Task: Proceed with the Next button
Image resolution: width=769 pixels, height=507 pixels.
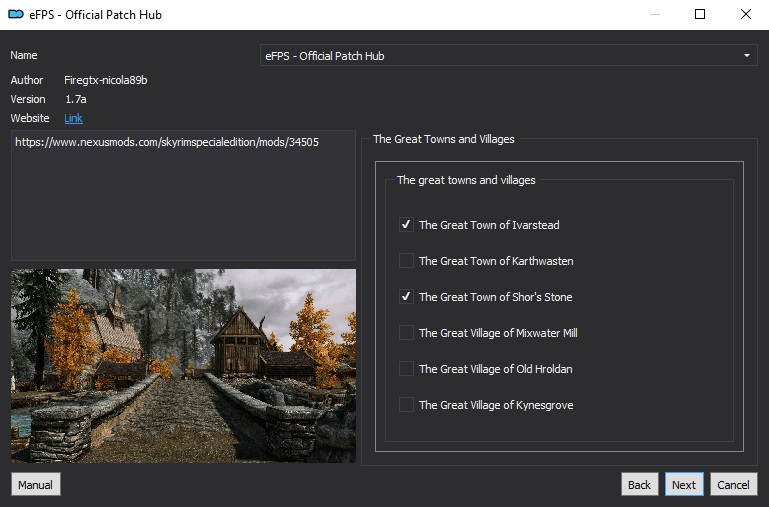Action: [684, 484]
